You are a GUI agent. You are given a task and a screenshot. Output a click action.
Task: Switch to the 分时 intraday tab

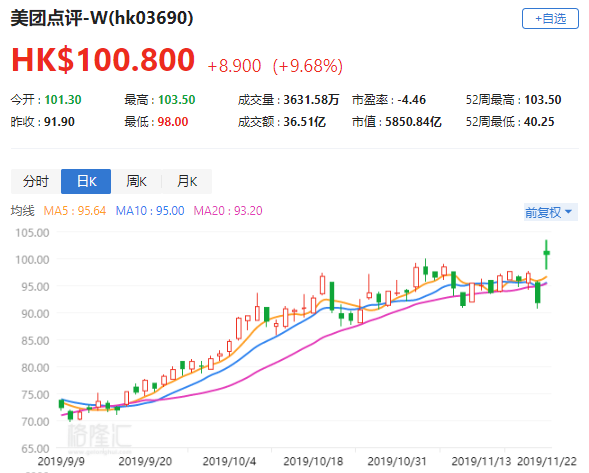tap(36, 181)
